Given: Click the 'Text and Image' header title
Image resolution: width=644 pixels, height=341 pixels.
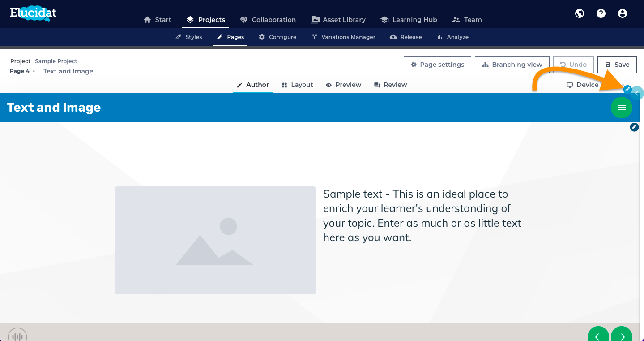Looking at the screenshot, I should coord(54,108).
